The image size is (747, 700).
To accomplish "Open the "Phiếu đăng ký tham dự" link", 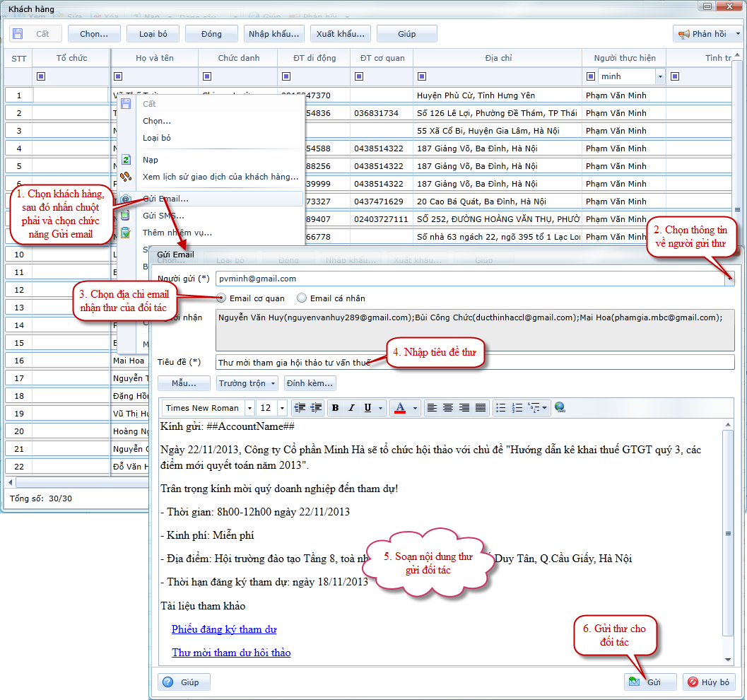I will [x=224, y=629].
